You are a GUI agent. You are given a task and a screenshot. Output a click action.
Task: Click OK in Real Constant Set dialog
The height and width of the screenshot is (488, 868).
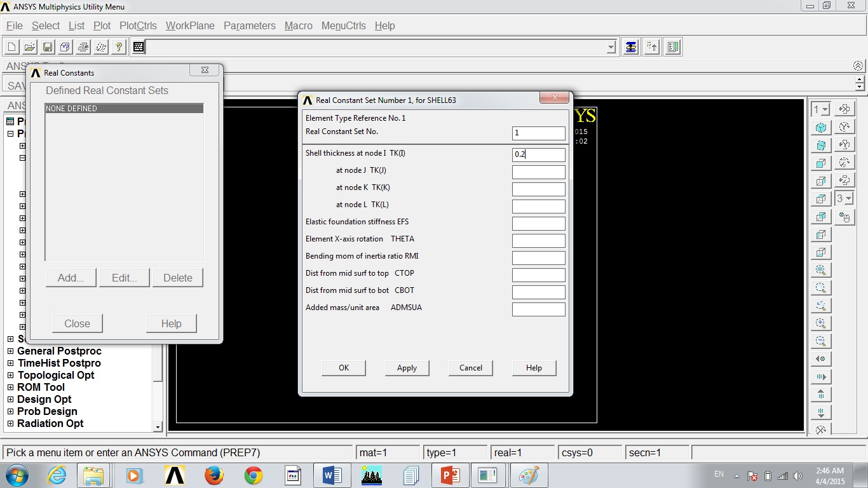[x=344, y=368]
